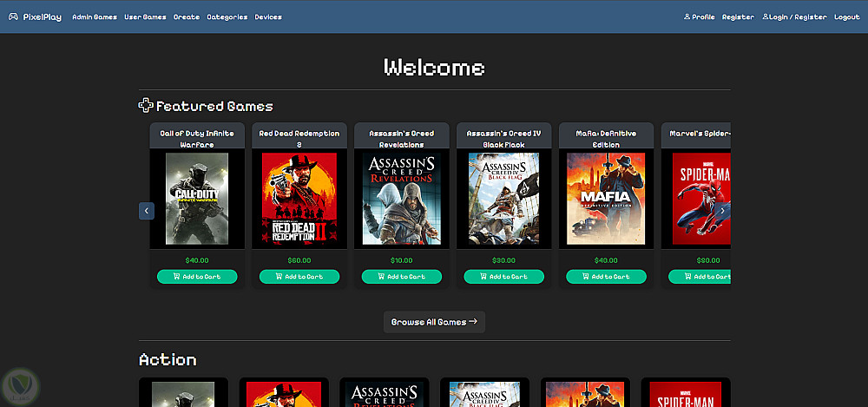
Task: Add Marvel's Spider-Man to cart
Action: click(700, 276)
